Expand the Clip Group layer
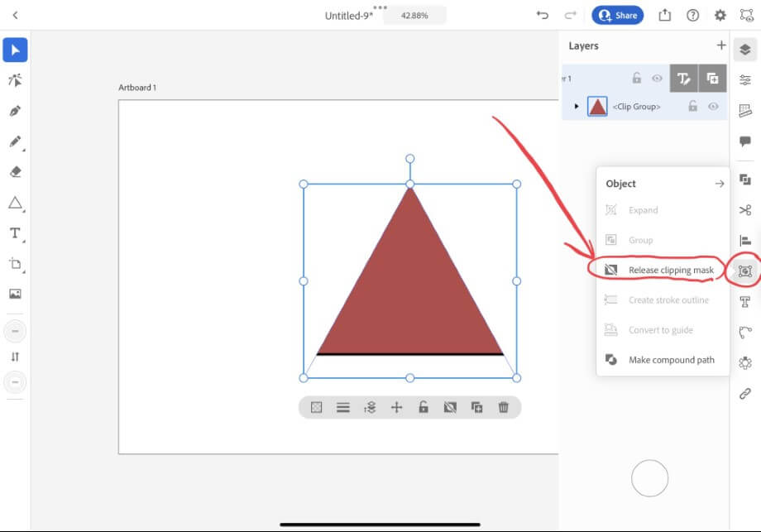This screenshot has width=761, height=532. point(576,106)
